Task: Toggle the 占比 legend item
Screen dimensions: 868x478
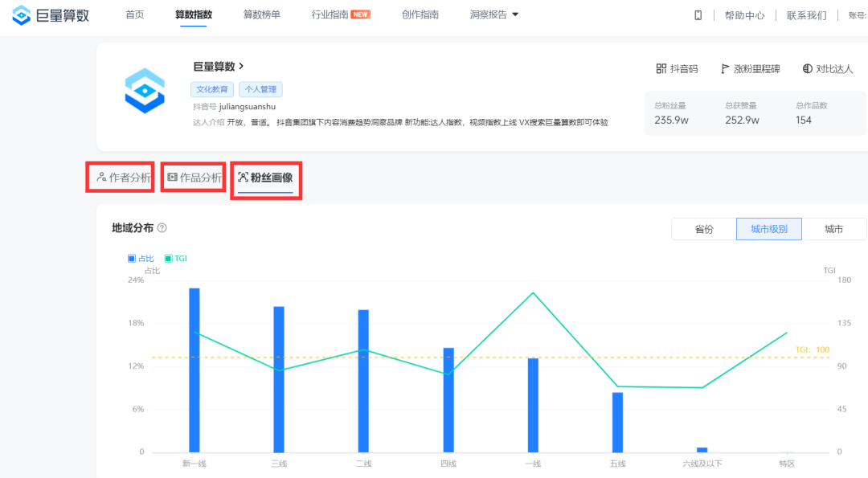Action: click(x=141, y=258)
